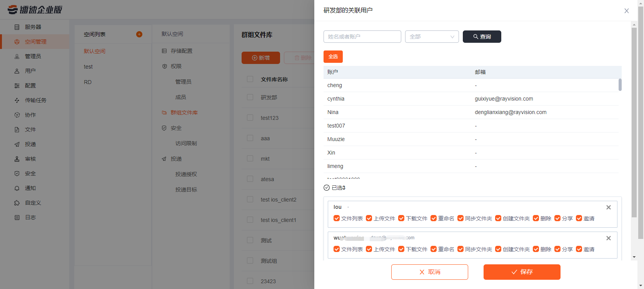Open the 服务器 sidebar menu item
The width and height of the screenshot is (644, 289).
click(35, 27)
